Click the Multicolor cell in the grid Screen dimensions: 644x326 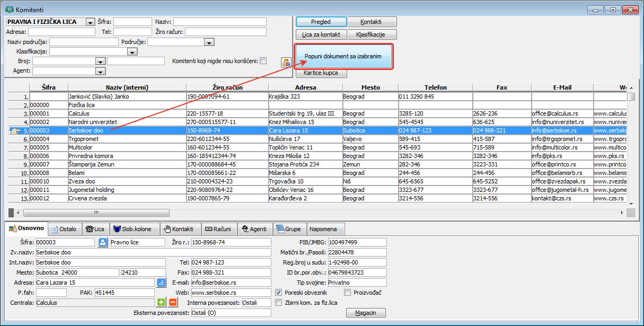click(127, 147)
